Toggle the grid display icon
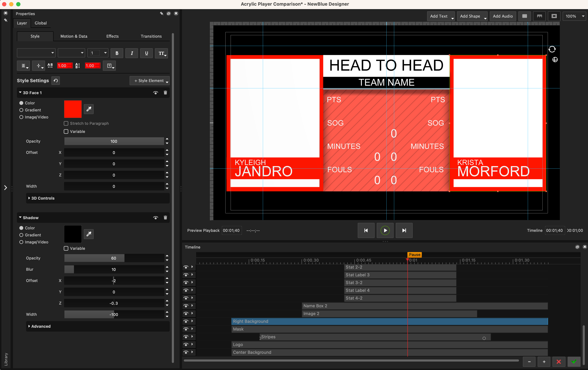 [x=524, y=16]
